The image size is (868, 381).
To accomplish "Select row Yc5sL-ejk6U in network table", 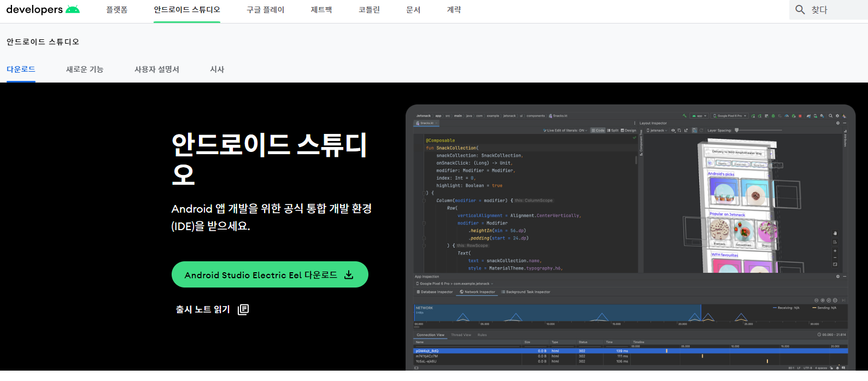I will tap(630, 361).
